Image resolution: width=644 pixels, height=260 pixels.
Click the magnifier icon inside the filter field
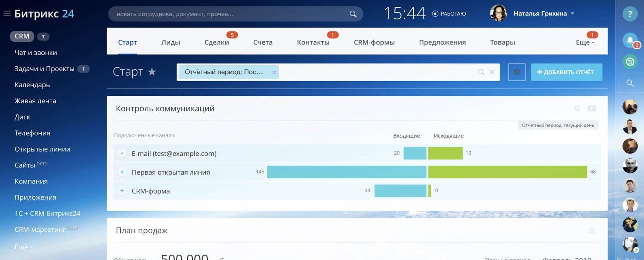pyautogui.click(x=481, y=72)
